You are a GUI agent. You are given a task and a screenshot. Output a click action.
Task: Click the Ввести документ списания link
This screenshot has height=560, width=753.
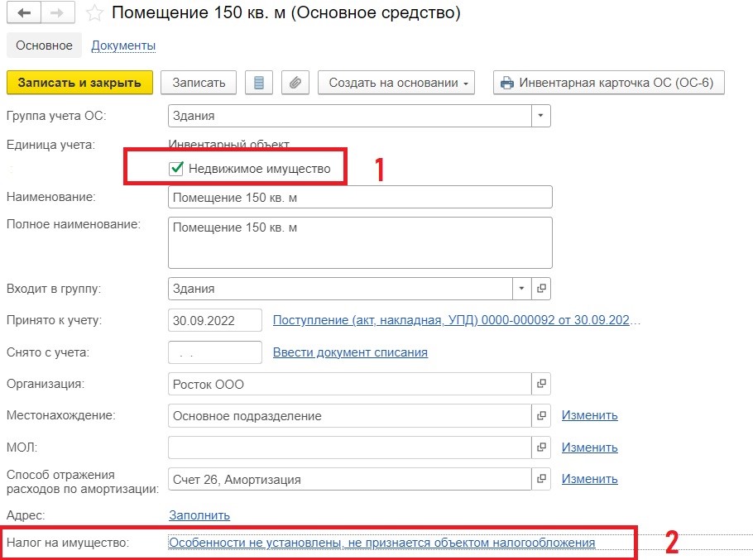pos(350,352)
